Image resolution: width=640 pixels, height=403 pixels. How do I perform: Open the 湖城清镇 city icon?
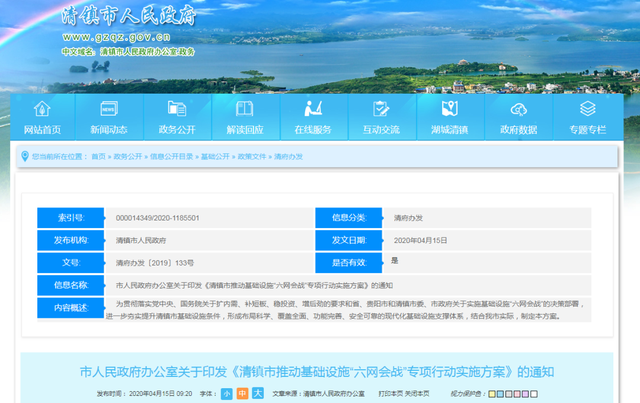click(x=450, y=109)
